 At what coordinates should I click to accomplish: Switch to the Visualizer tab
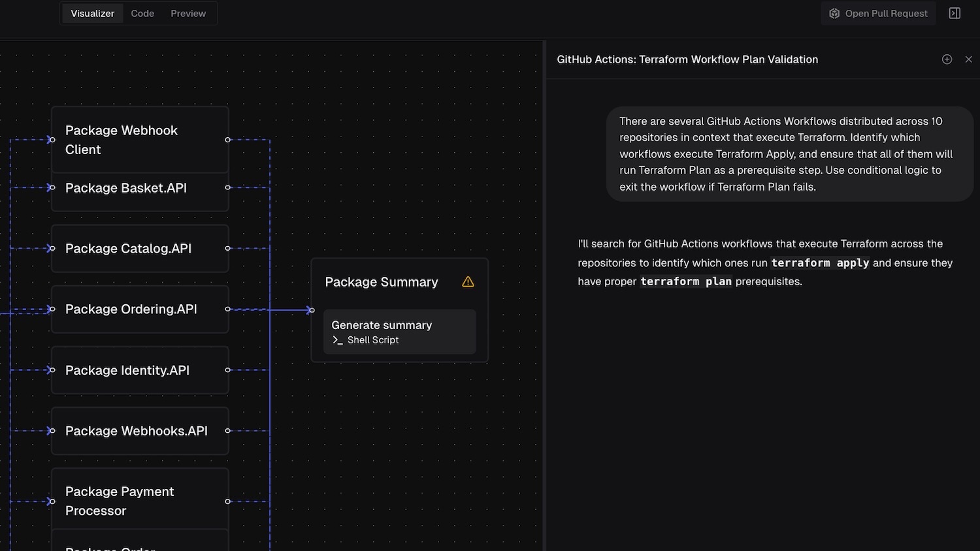tap(92, 14)
